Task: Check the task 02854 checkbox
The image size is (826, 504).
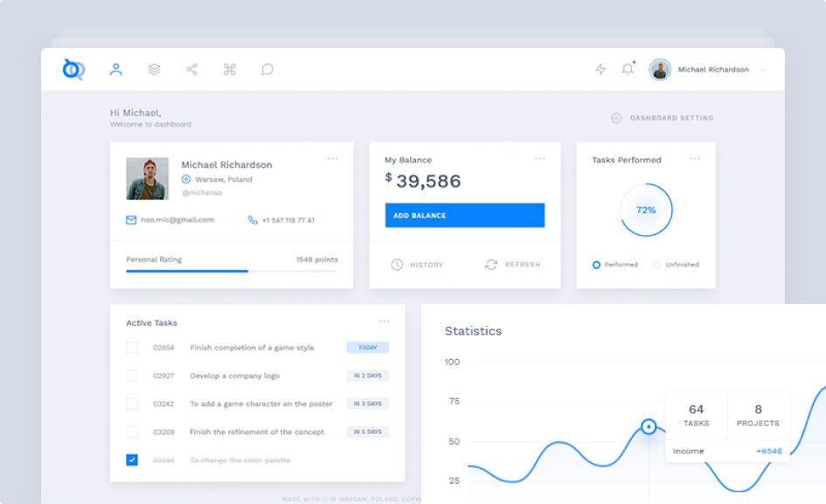Action: point(133,347)
